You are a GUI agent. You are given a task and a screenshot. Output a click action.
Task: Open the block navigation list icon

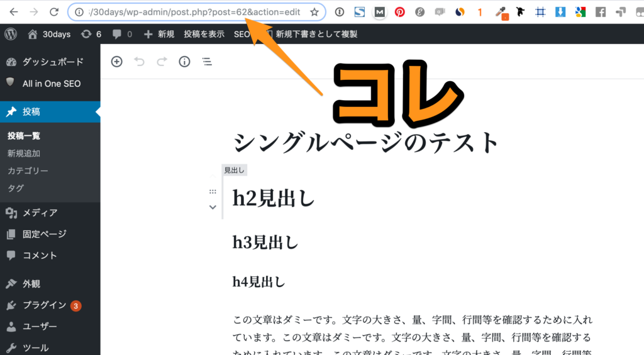click(206, 61)
